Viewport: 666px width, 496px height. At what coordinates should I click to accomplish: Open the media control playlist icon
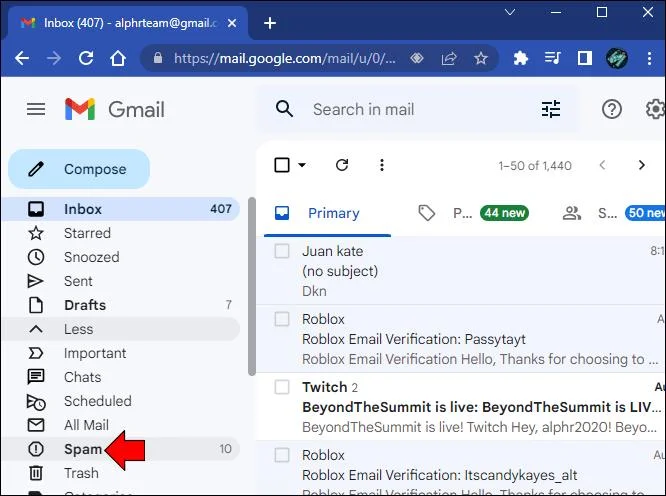553,58
